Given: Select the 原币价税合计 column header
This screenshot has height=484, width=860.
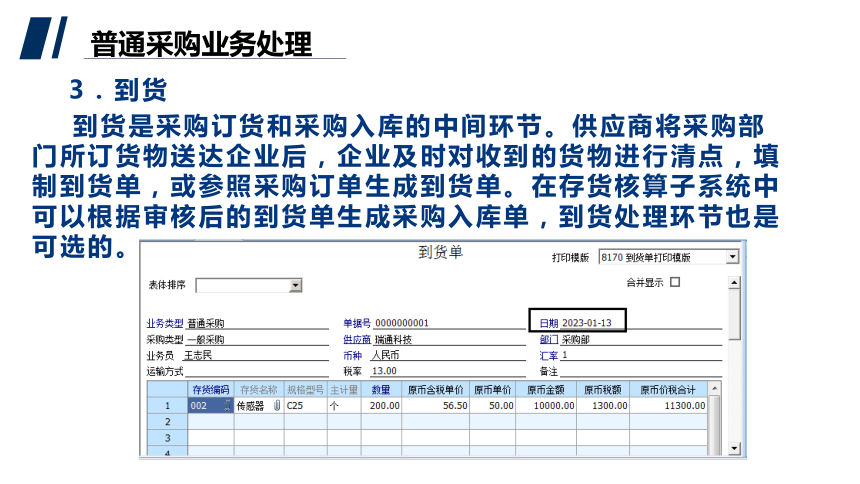Looking at the screenshot, I should (668, 390).
